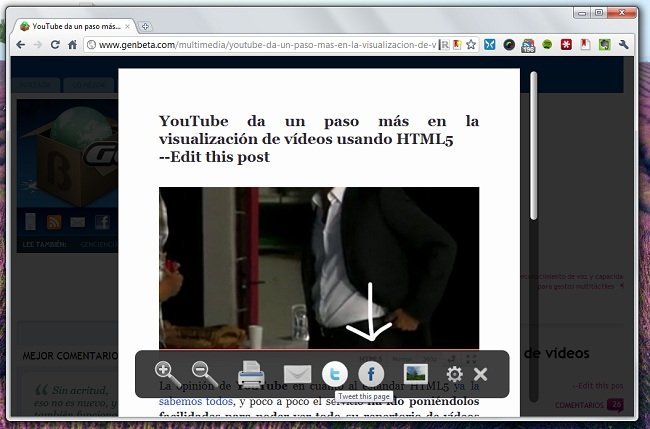
Task: Open the 'sabemos todos' link in article
Action: click(196, 401)
